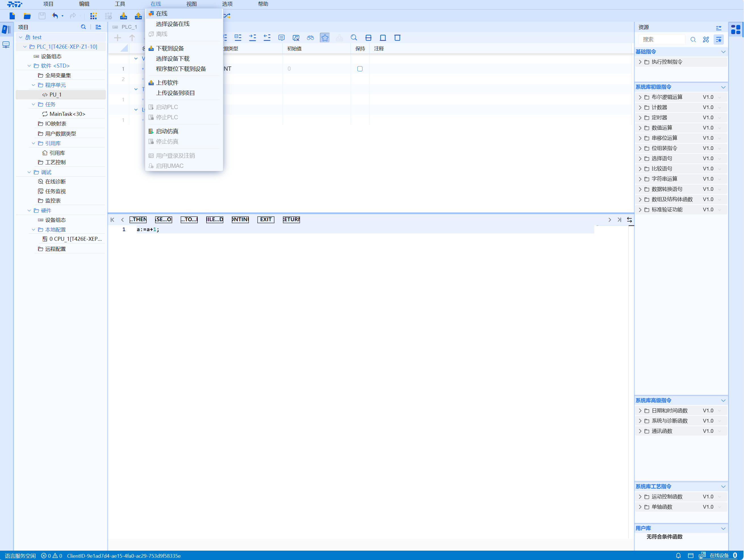
Task: Toggle the grid view icon at top right
Action: click(735, 30)
